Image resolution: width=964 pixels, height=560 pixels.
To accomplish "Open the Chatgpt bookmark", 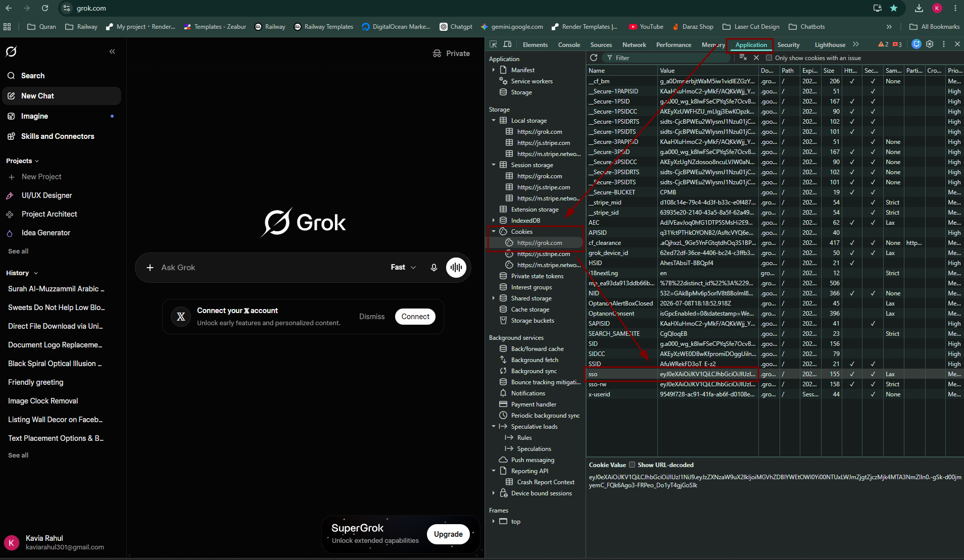I will coord(456,27).
